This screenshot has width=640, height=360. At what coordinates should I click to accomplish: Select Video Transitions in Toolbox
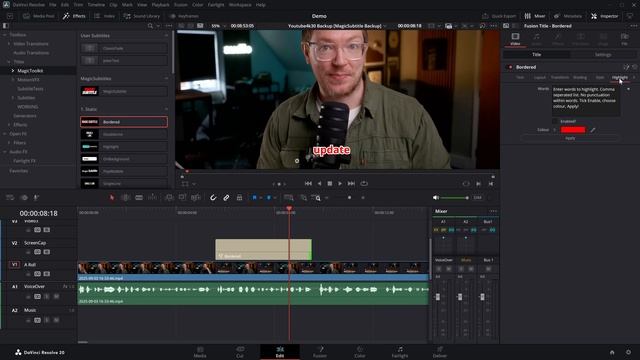pyautogui.click(x=31, y=44)
